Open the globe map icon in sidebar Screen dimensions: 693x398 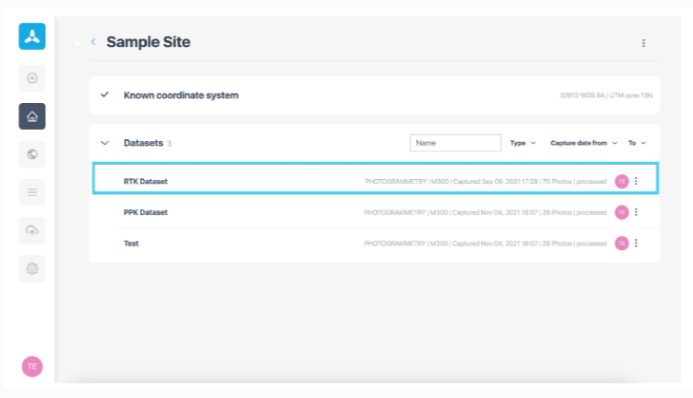point(32,154)
